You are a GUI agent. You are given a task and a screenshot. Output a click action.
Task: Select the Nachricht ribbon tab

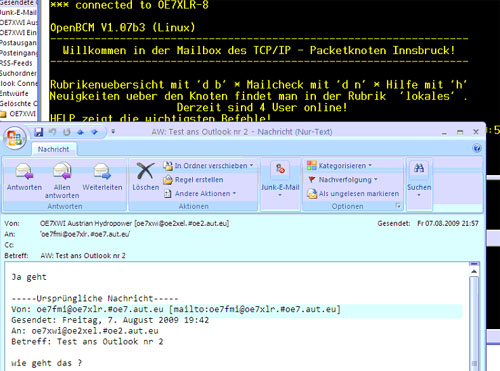[x=53, y=149]
